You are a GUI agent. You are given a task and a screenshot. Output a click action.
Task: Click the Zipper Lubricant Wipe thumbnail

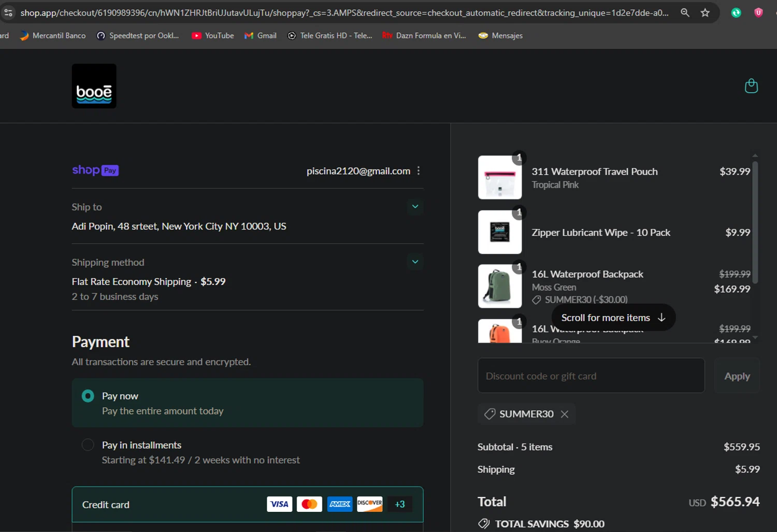click(500, 232)
